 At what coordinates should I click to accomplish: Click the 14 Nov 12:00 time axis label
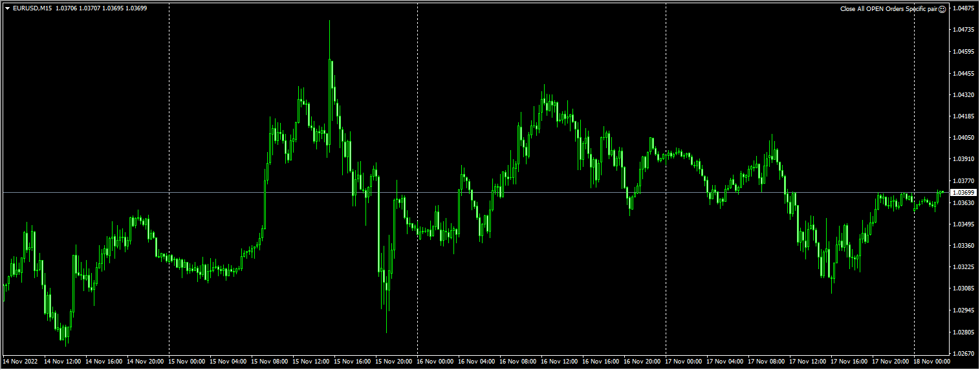63,362
